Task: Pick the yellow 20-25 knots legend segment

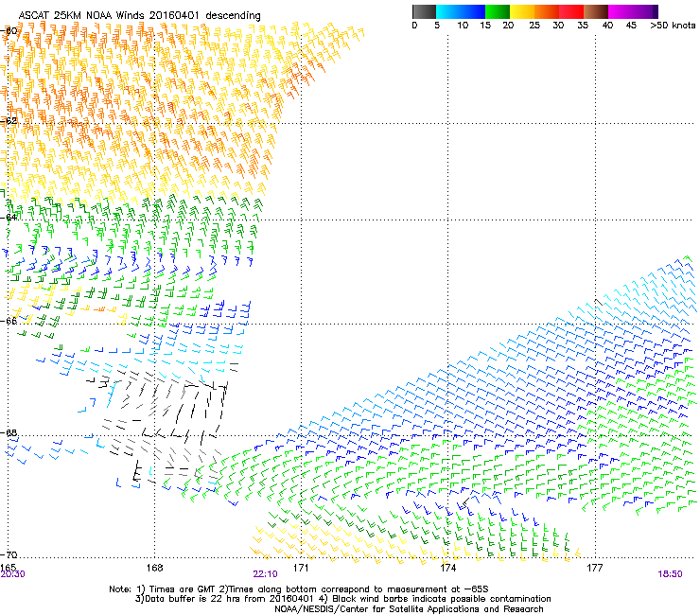Action: [x=522, y=11]
